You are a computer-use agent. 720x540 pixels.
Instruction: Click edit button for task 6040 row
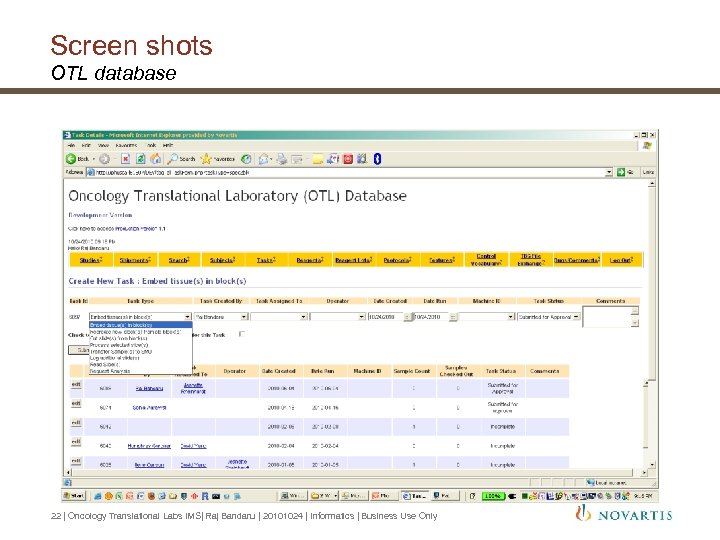pos(76,442)
